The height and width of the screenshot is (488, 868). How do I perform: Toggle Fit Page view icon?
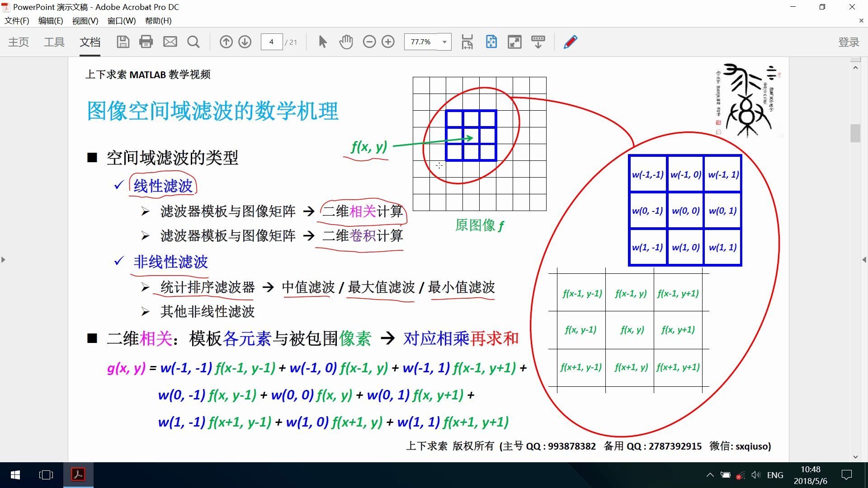coord(491,42)
